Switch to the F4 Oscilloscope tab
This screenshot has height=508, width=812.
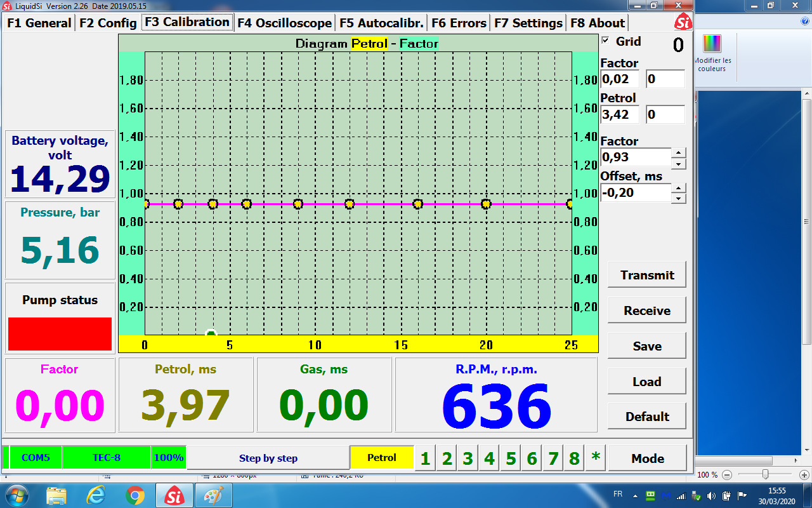point(284,23)
